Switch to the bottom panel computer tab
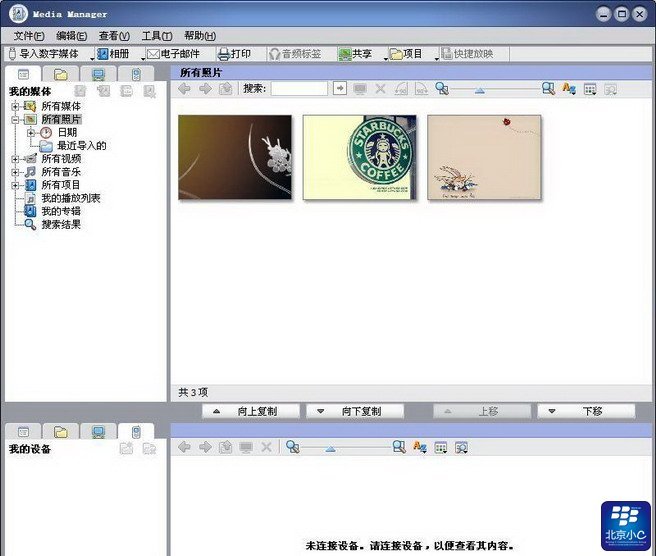The height and width of the screenshot is (556, 656). click(98, 432)
